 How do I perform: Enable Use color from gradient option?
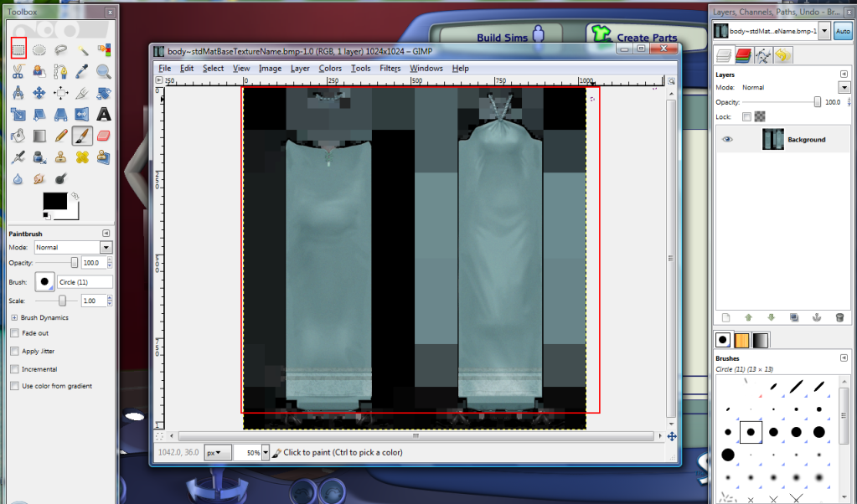(15, 386)
